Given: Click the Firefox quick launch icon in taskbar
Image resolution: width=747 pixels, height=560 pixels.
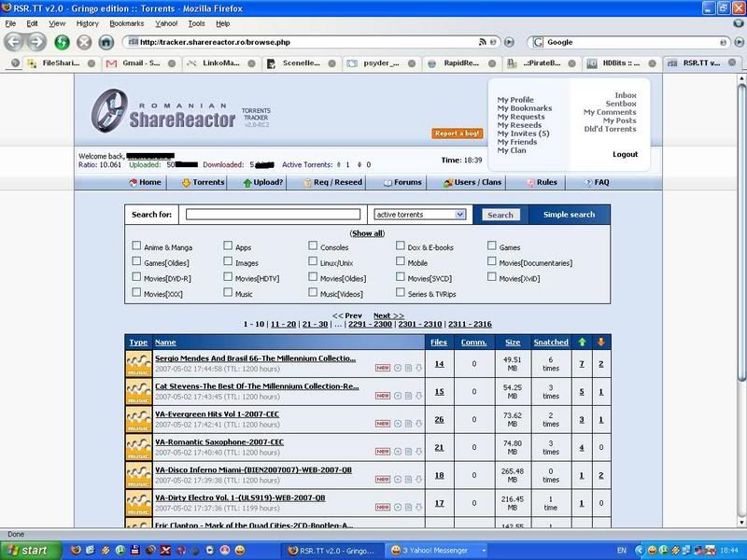Looking at the screenshot, I should tap(76, 551).
